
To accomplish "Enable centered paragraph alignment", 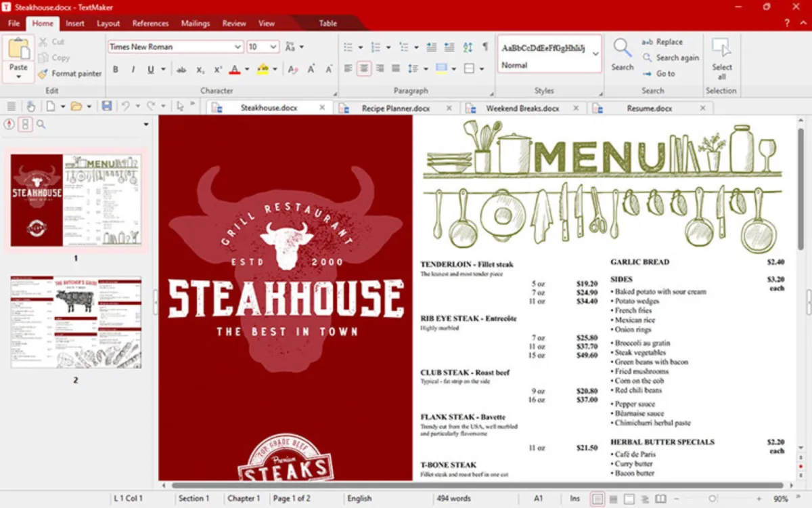I will point(364,68).
